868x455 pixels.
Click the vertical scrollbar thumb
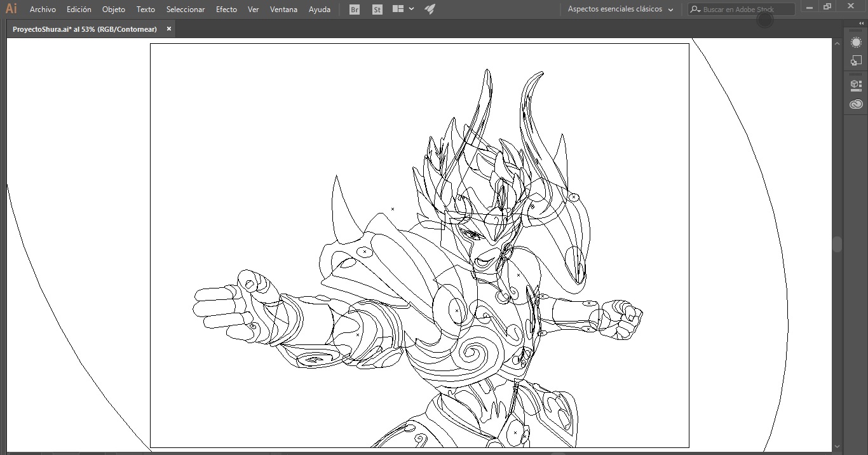pos(837,244)
